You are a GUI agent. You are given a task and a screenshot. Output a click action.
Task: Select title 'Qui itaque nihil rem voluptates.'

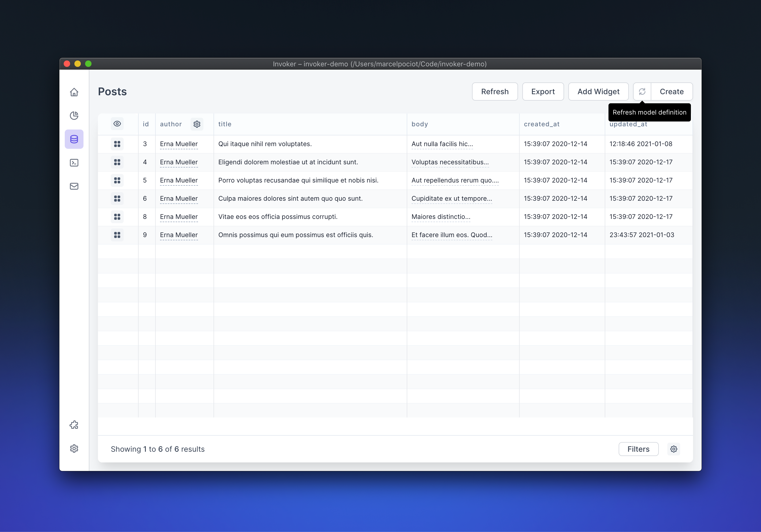coord(265,144)
